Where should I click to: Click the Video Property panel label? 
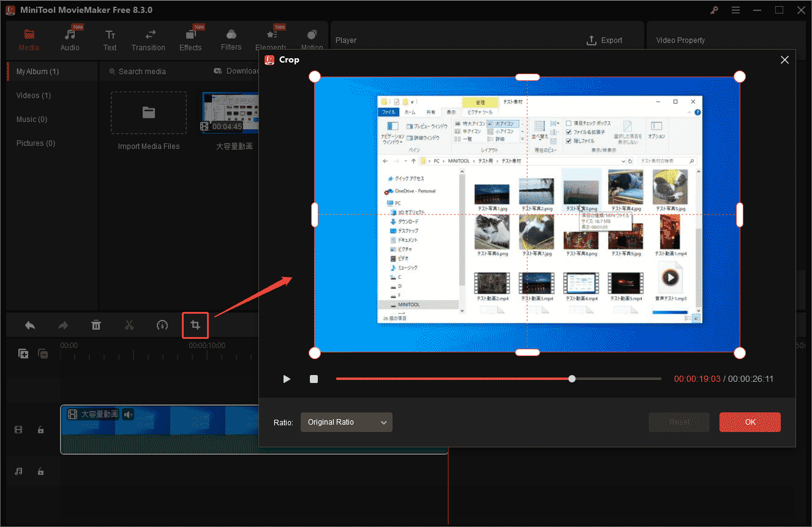coord(680,40)
